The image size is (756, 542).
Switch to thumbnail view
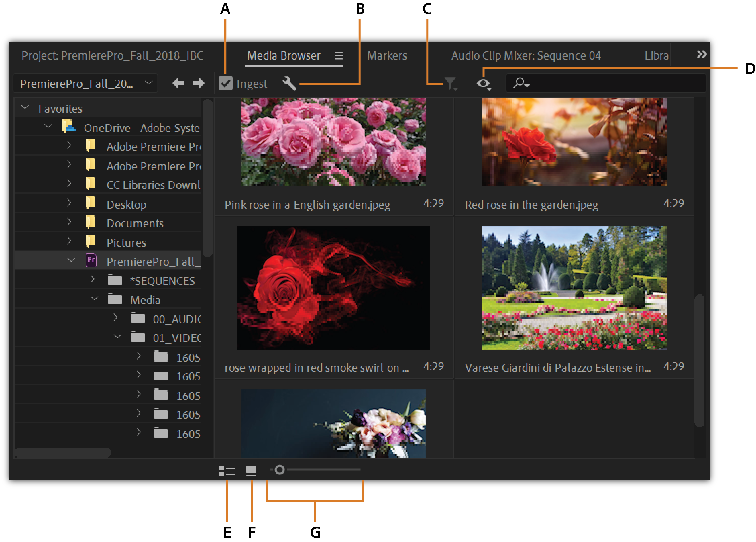251,471
